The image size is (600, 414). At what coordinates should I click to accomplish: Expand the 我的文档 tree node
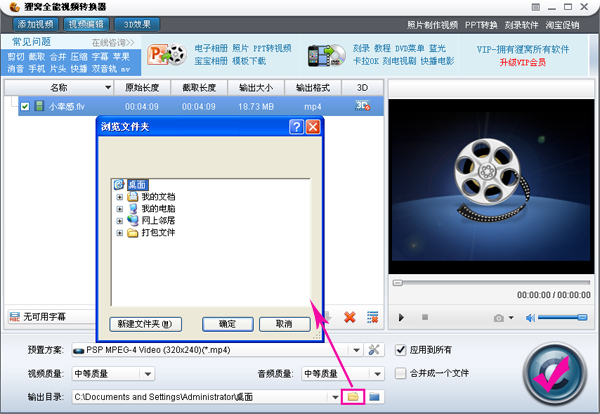tap(119, 197)
